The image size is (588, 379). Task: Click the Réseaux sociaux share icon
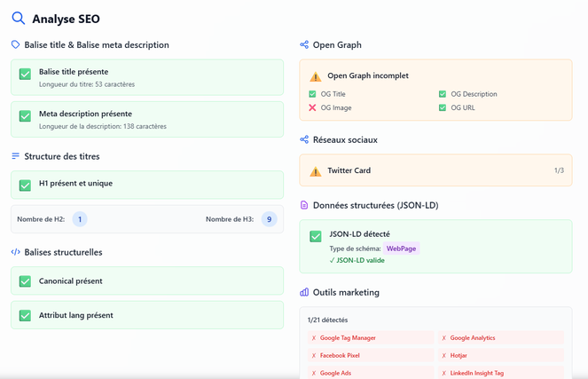304,139
